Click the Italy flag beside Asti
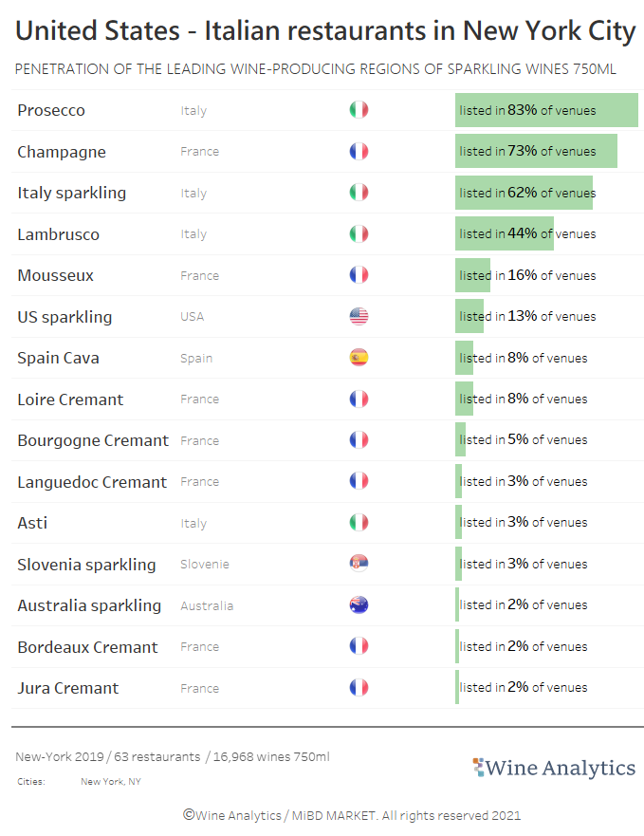The image size is (644, 836). tap(359, 523)
